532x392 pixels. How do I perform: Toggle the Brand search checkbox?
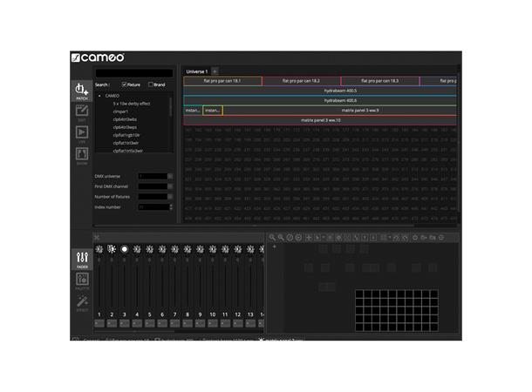(x=150, y=84)
